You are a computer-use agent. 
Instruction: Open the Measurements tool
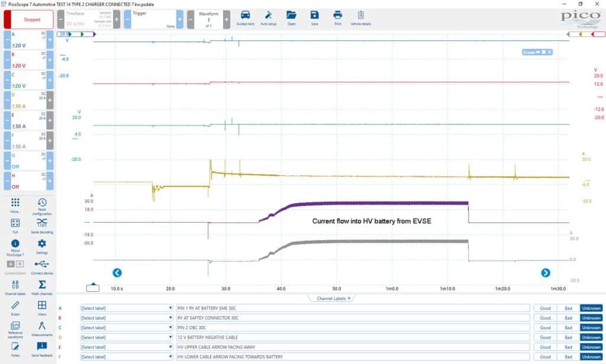click(42, 328)
